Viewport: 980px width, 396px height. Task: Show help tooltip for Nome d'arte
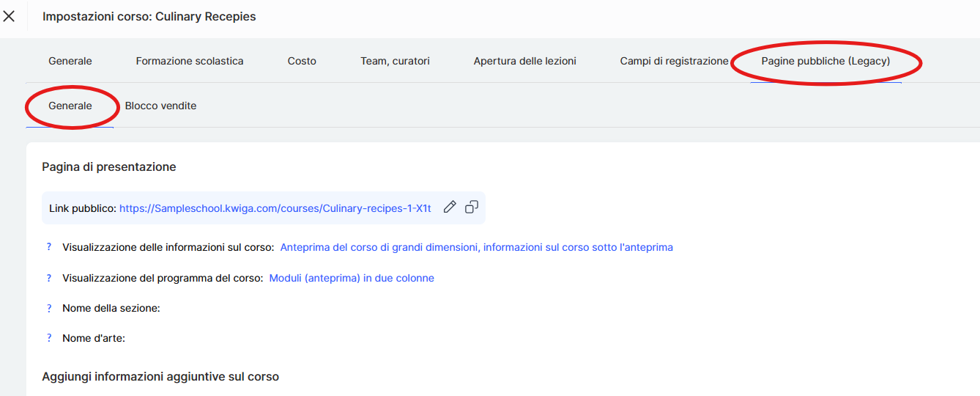coord(49,338)
